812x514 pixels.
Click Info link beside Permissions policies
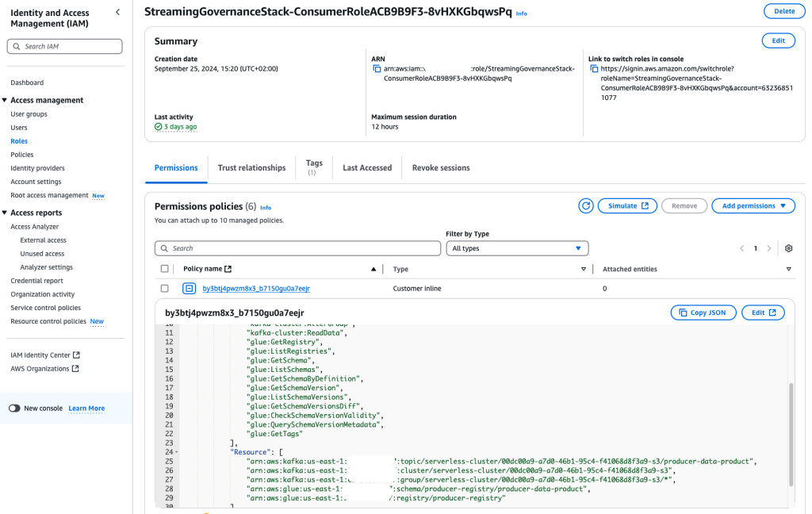tap(266, 207)
